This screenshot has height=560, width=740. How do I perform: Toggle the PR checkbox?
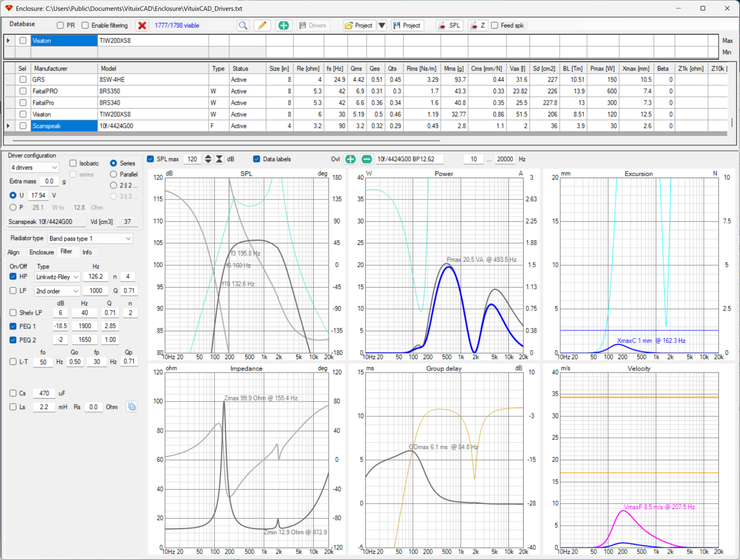coord(60,26)
